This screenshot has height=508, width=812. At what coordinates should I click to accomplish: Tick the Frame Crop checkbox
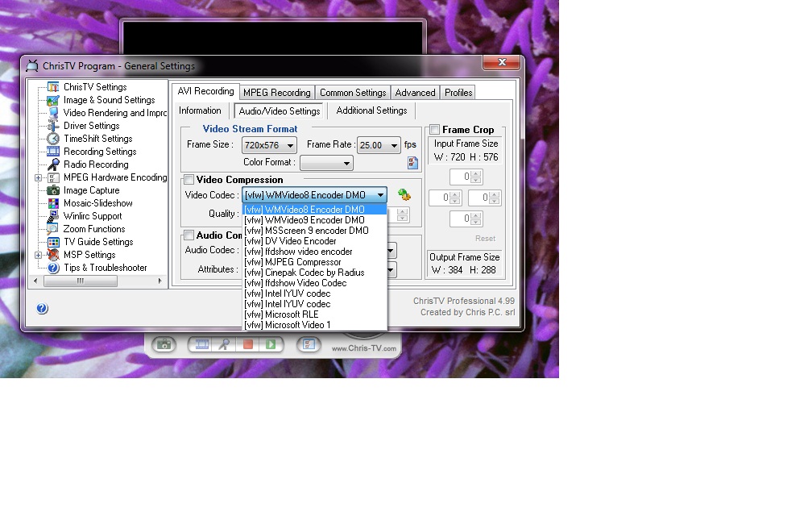click(x=435, y=130)
